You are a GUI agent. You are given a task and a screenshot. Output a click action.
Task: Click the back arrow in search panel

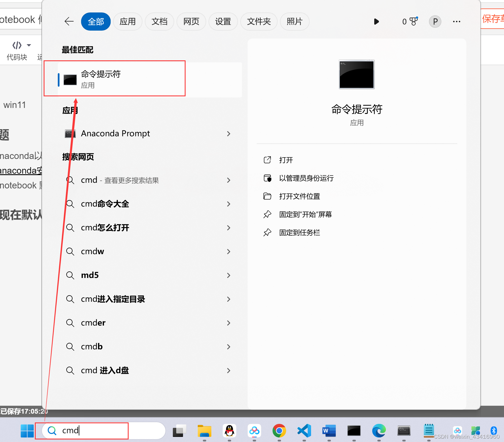pyautogui.click(x=69, y=22)
